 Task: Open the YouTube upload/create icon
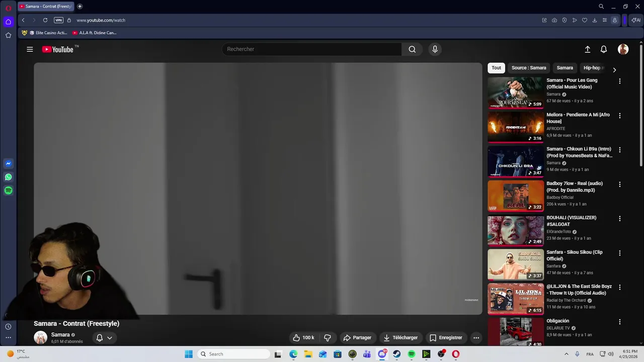point(587,49)
